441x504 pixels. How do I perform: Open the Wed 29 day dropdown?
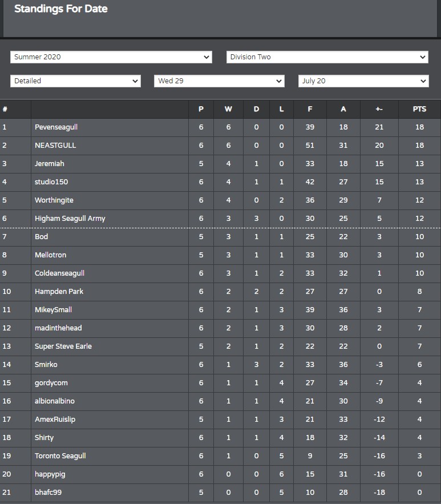219,81
